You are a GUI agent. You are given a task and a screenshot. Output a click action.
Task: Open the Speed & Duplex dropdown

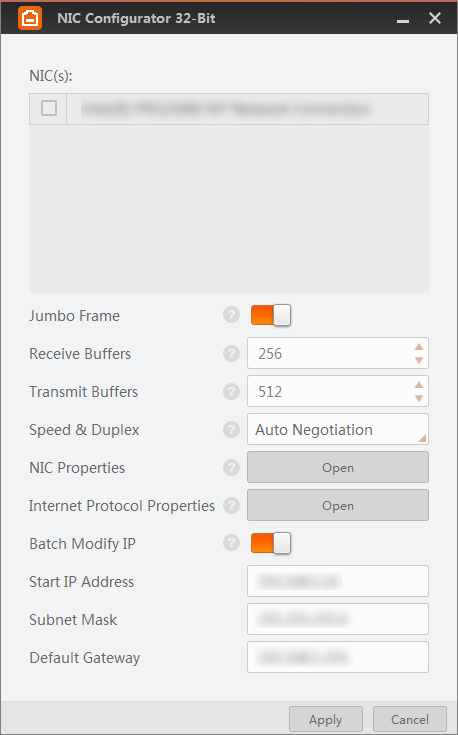(x=338, y=429)
